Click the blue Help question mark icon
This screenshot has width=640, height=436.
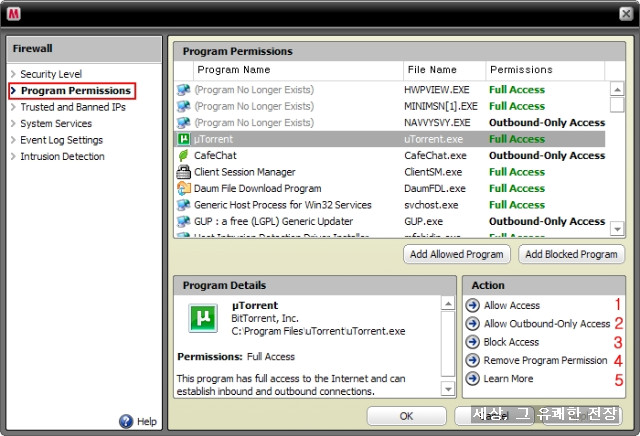(x=126, y=421)
